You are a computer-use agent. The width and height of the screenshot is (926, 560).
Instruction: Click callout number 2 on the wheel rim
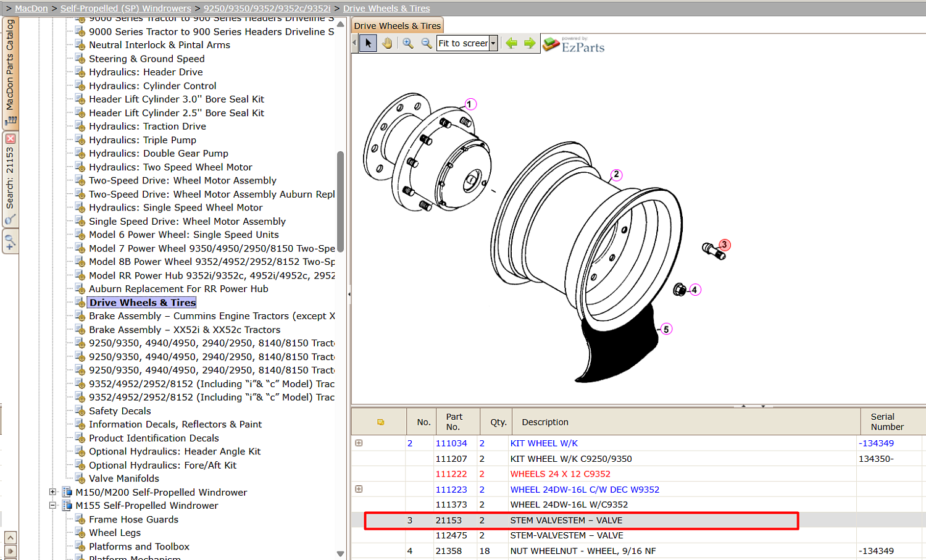[616, 175]
